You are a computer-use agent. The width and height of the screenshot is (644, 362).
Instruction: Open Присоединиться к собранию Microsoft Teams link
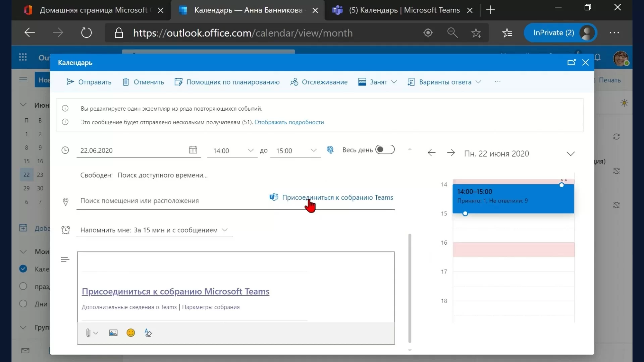coord(175,292)
